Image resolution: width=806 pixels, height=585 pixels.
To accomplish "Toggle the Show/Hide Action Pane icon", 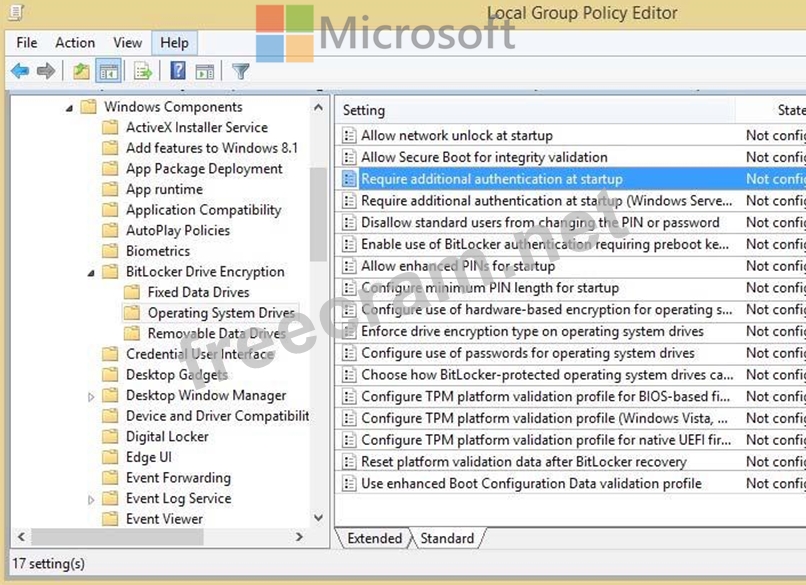I will pyautogui.click(x=205, y=72).
